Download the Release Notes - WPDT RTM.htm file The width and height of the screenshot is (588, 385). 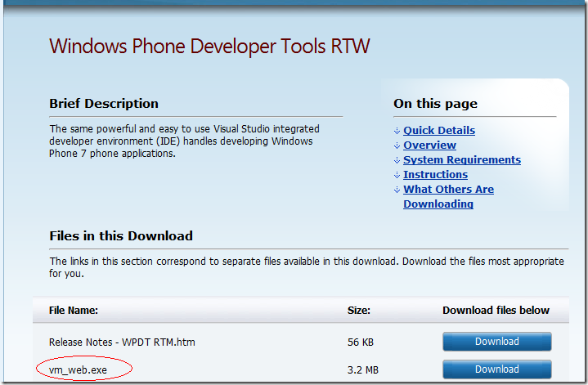point(497,342)
